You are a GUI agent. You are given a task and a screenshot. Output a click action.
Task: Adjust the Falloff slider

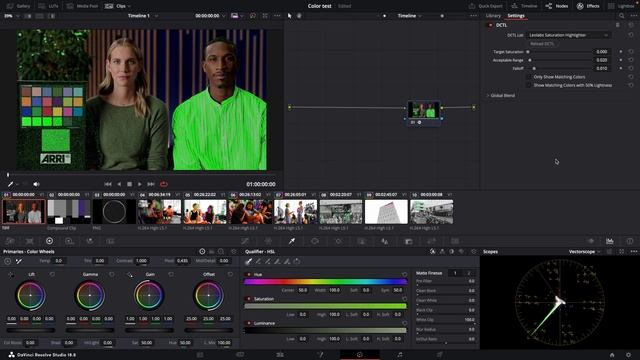pyautogui.click(x=559, y=69)
